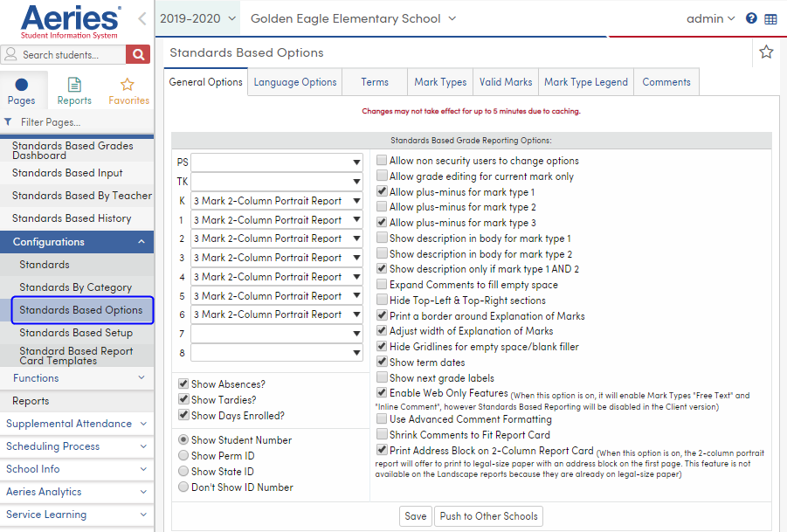Open the grade K report layout dropdown
This screenshot has height=532, width=787.
[x=277, y=200]
